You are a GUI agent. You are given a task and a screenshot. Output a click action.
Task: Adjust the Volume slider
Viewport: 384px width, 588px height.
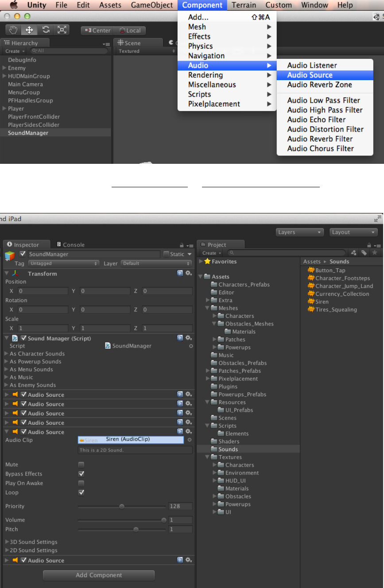(122, 520)
